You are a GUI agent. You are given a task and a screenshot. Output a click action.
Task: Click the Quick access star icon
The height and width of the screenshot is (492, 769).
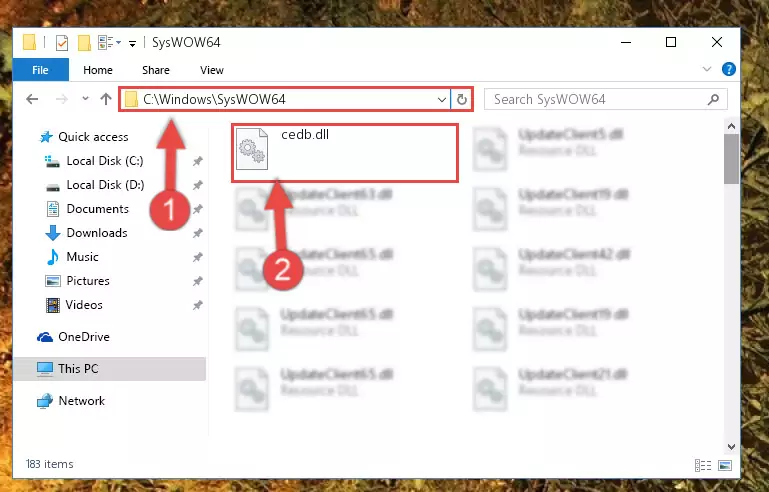point(46,137)
